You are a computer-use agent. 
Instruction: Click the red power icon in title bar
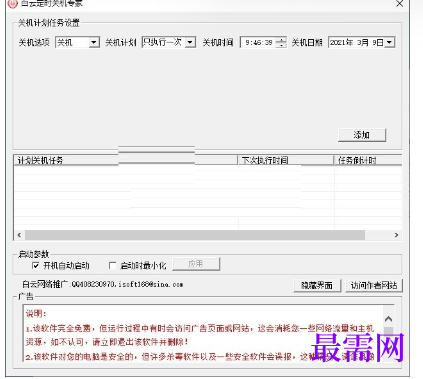[12, 4]
